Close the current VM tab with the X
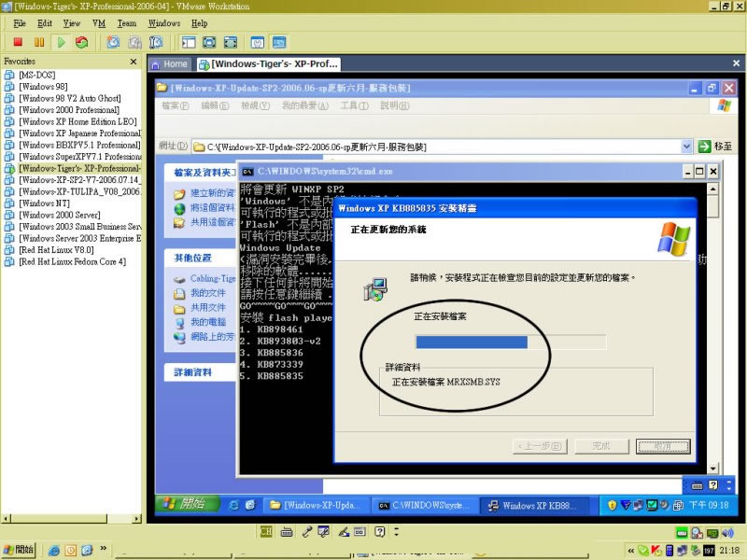The height and width of the screenshot is (560, 747). tap(736, 63)
